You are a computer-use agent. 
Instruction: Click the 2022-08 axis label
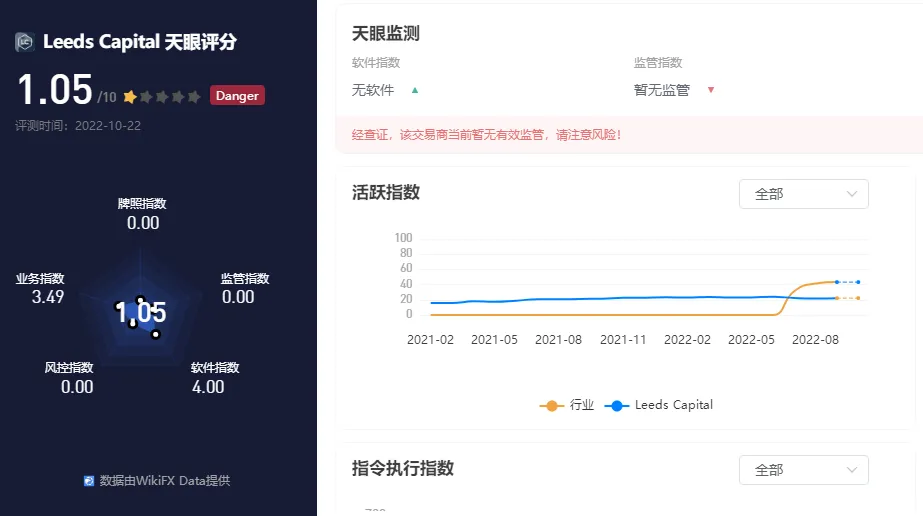click(x=815, y=340)
